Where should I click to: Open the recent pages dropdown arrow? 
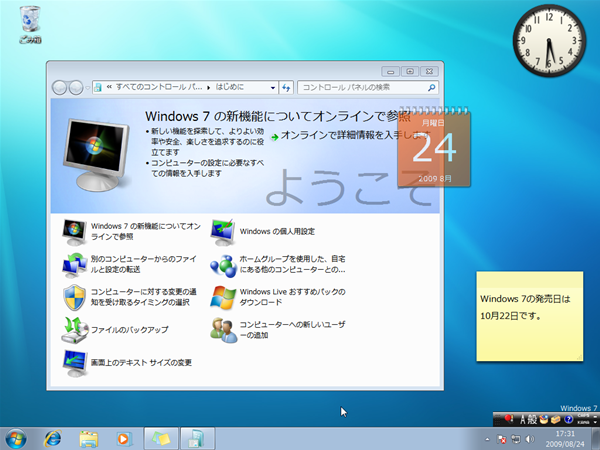[x=88, y=88]
